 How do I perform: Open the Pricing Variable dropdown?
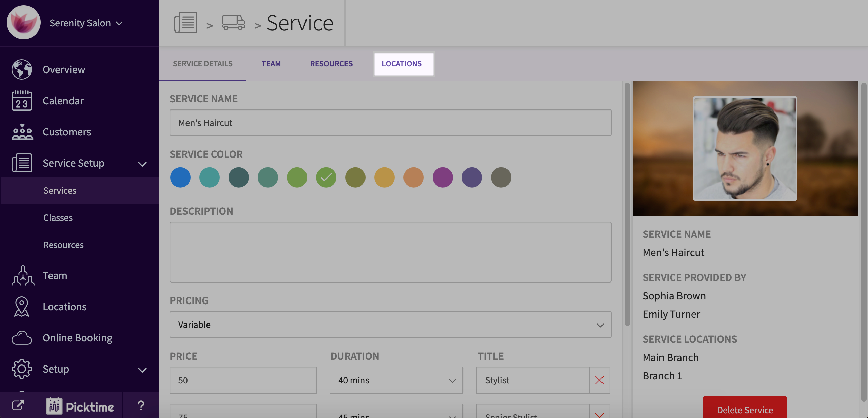[390, 325]
